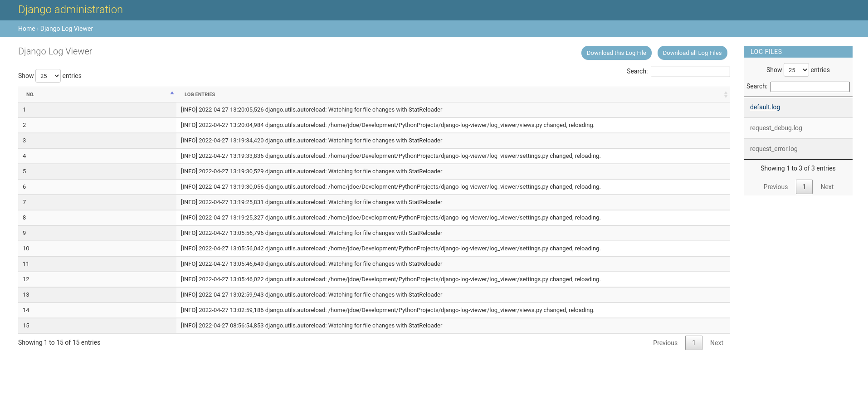
Task: Select log entry with timestamp 13:05:46,022
Action: [453, 279]
